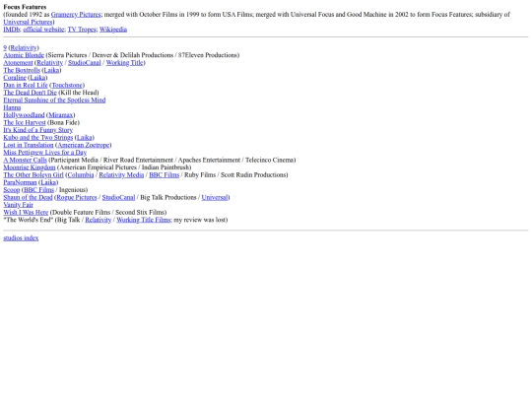Click "Big Talk Productions" text
532x399 pixels.
click(168, 197)
